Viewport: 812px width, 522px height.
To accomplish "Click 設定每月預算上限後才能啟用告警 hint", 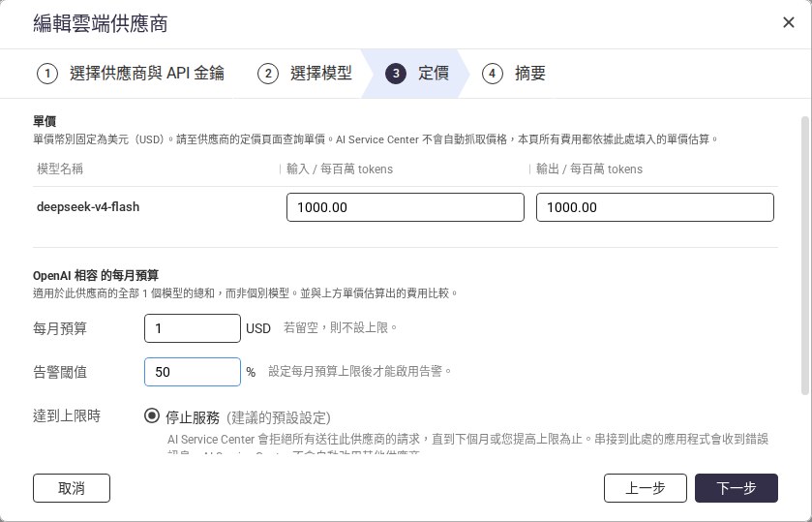I will click(360, 371).
